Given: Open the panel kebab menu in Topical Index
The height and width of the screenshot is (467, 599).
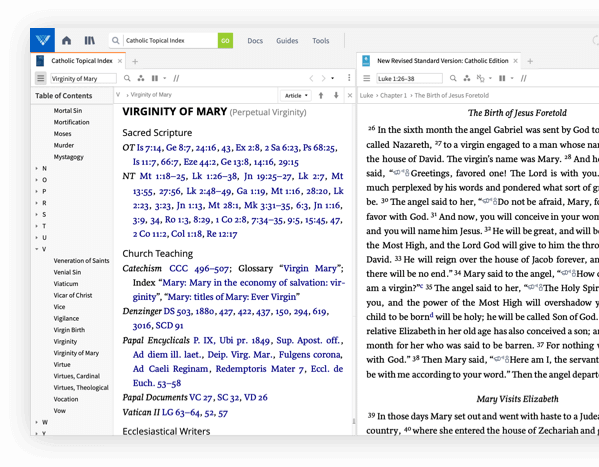Looking at the screenshot, I should pyautogui.click(x=349, y=78).
